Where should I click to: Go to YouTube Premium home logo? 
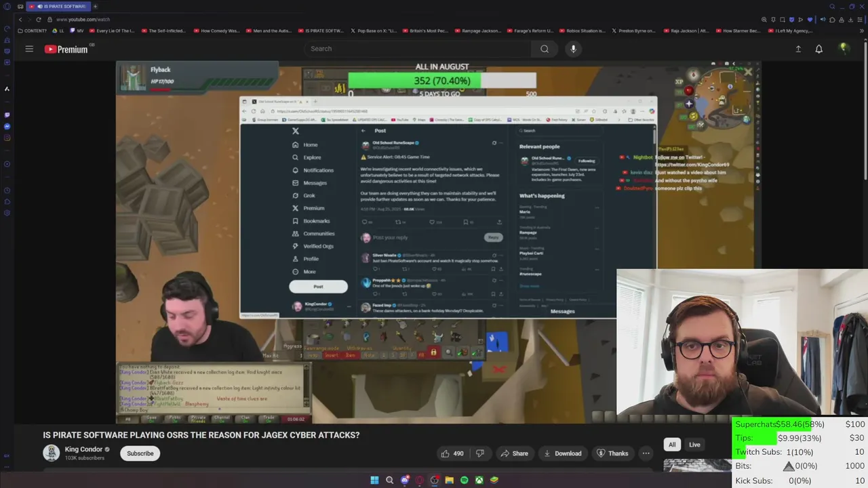(x=66, y=49)
